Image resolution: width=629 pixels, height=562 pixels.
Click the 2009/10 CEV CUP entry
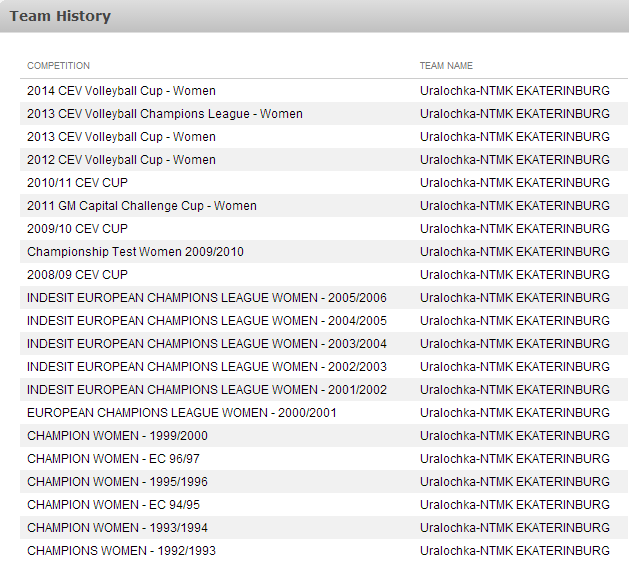[x=77, y=229]
